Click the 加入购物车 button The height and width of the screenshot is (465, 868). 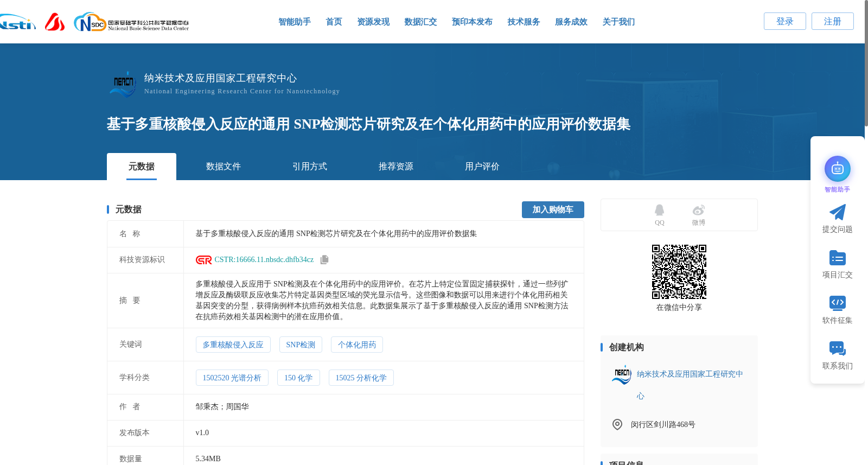(x=553, y=209)
